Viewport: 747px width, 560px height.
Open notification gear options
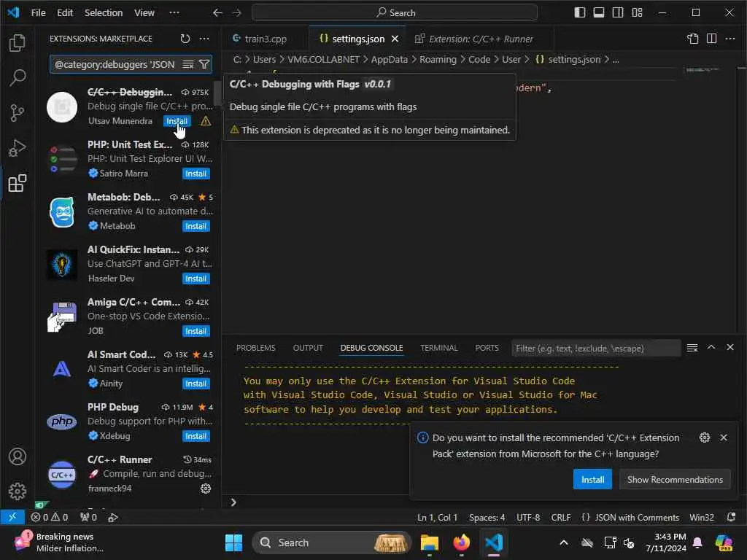[705, 437]
